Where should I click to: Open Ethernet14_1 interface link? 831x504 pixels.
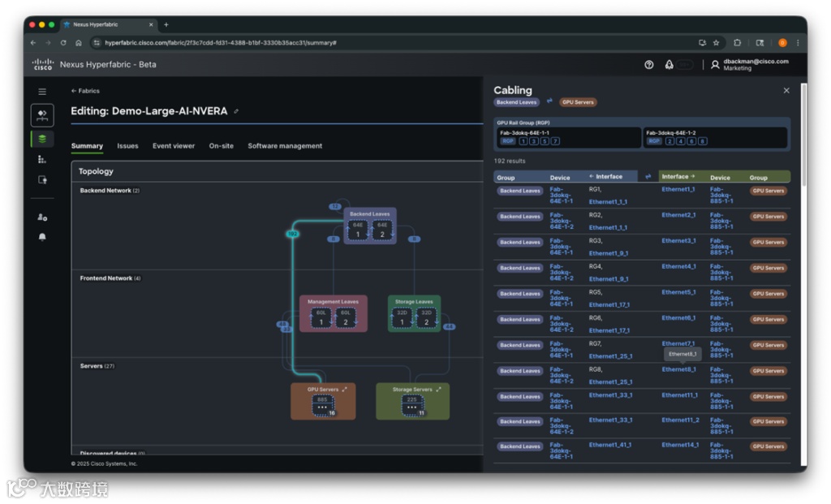click(x=680, y=445)
